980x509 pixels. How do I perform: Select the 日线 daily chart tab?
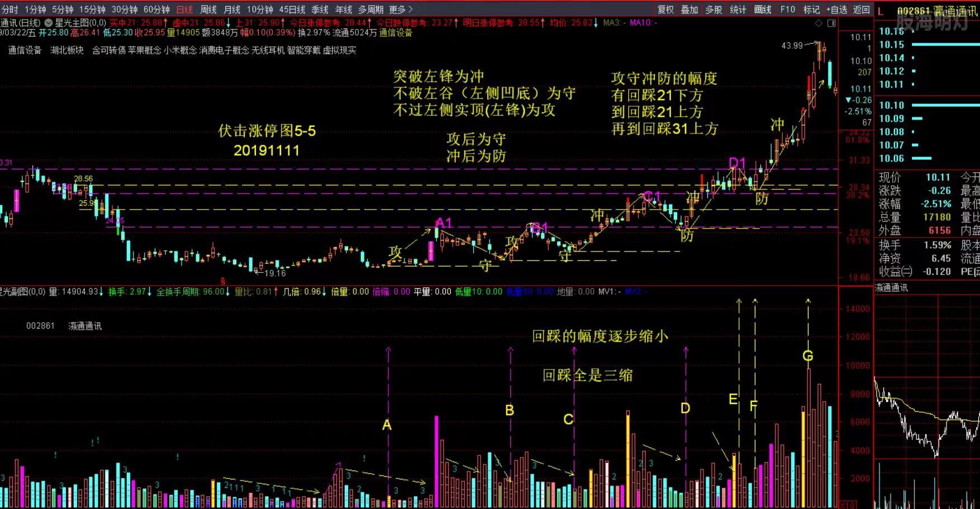[184, 9]
